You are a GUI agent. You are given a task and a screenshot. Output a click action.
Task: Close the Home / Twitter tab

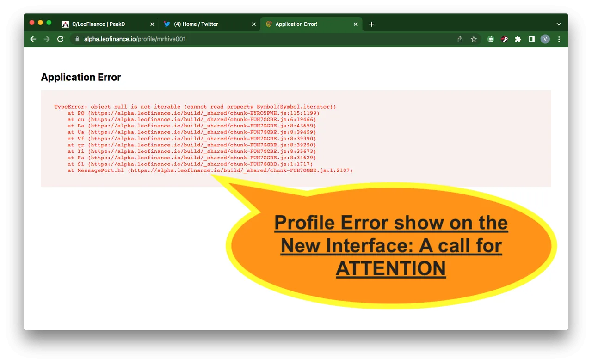pos(253,24)
